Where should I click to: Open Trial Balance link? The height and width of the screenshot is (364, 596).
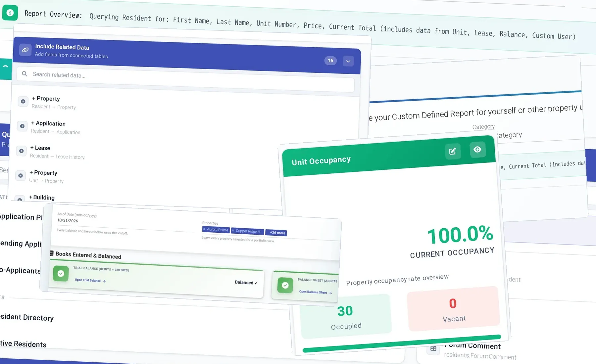[90, 280]
